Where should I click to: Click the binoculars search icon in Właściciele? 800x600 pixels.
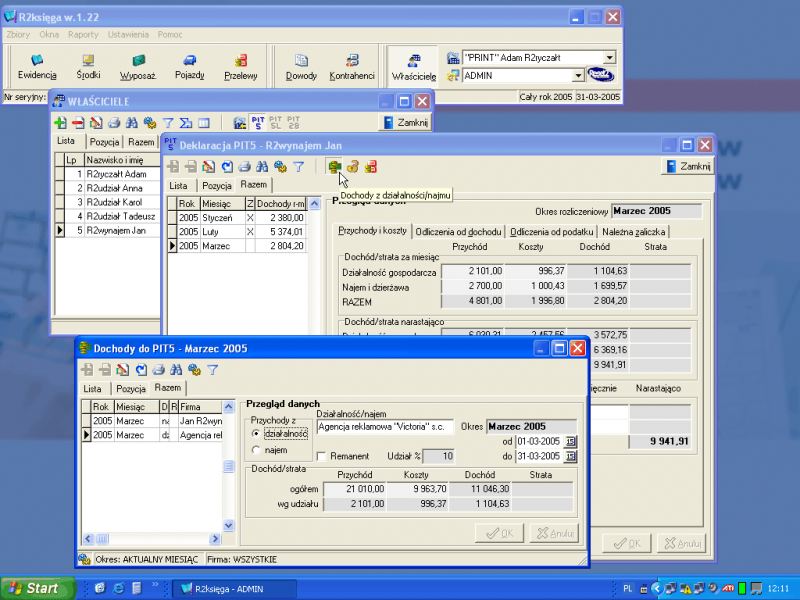coord(132,122)
